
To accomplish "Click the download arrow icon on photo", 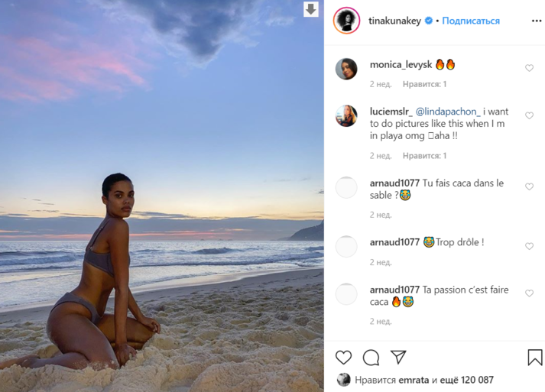I will point(311,9).
